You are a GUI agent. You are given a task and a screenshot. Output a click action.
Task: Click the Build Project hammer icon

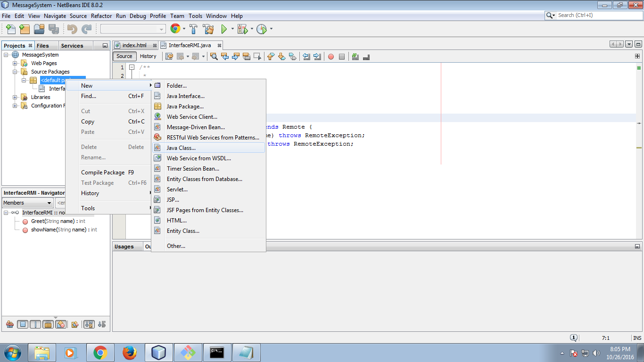click(193, 29)
